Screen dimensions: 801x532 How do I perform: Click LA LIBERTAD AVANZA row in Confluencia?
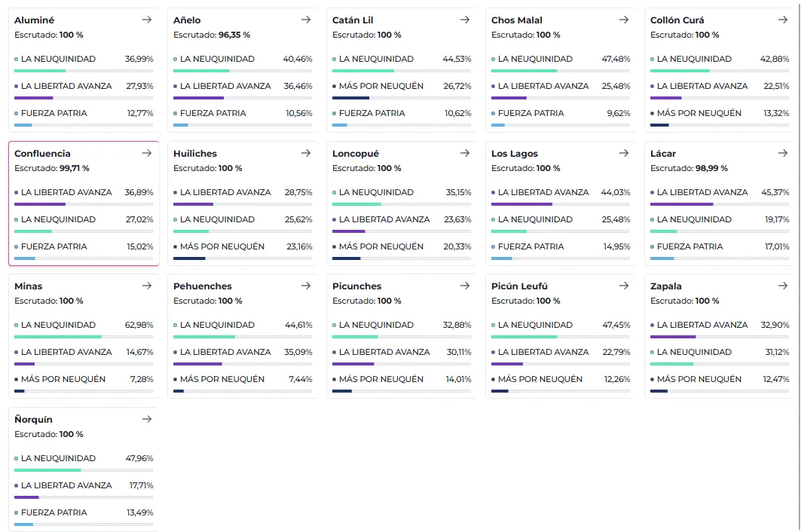click(83, 193)
